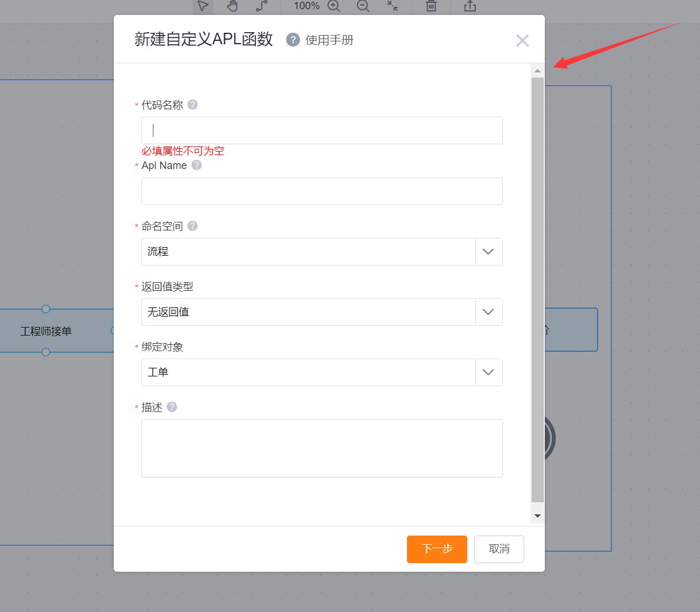Click the 100% zoom level text

(306, 6)
